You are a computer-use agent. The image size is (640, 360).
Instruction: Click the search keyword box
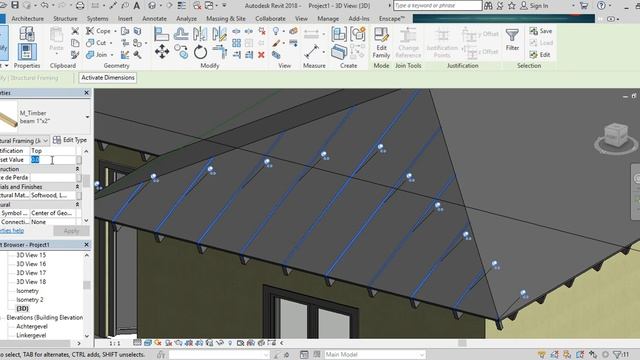pos(438,6)
